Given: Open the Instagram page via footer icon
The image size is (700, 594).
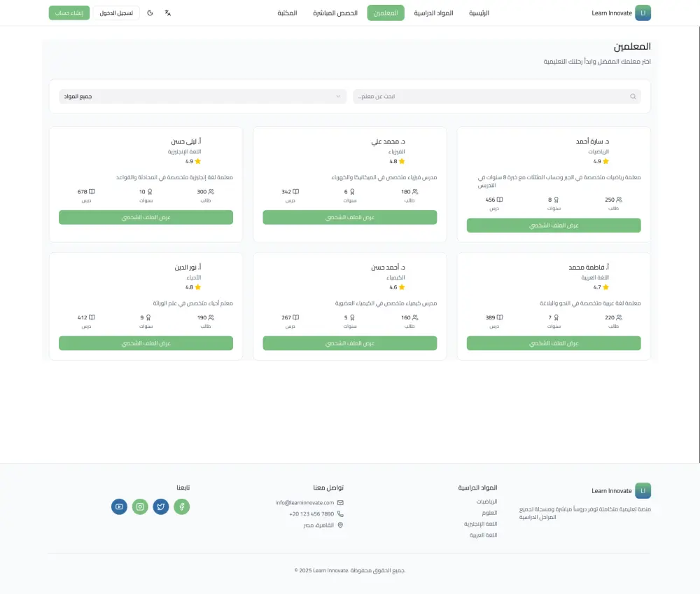Looking at the screenshot, I should 140,506.
